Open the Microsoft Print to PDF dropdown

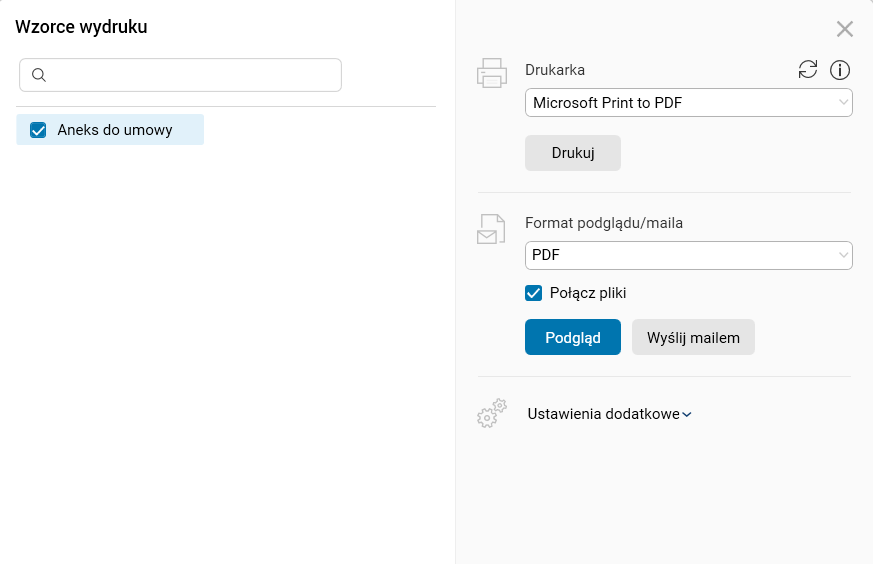[x=688, y=102]
